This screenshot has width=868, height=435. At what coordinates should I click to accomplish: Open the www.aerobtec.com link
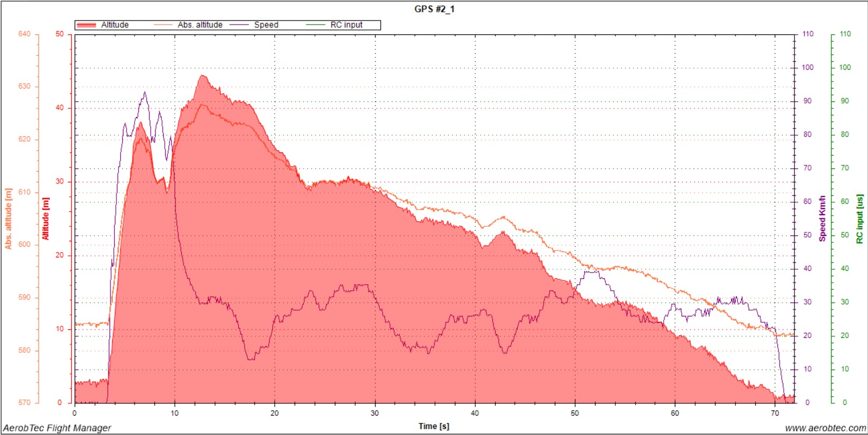coord(825,428)
